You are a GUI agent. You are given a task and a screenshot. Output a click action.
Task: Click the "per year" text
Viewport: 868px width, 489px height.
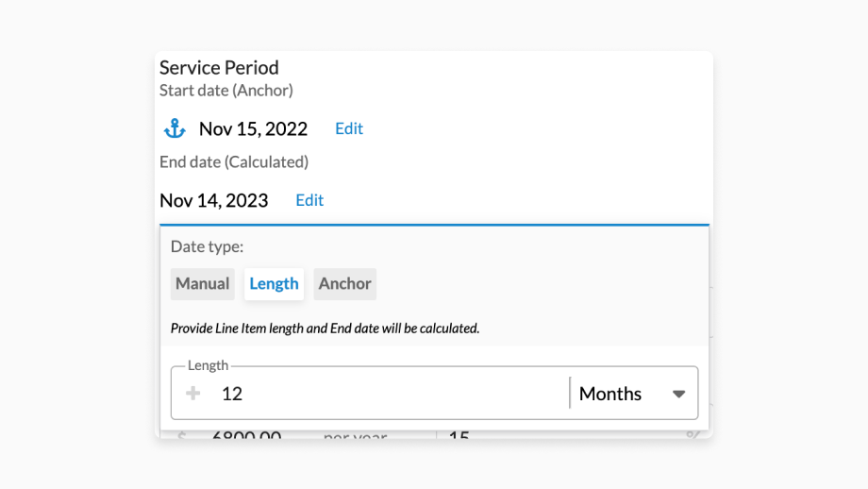pos(355,436)
